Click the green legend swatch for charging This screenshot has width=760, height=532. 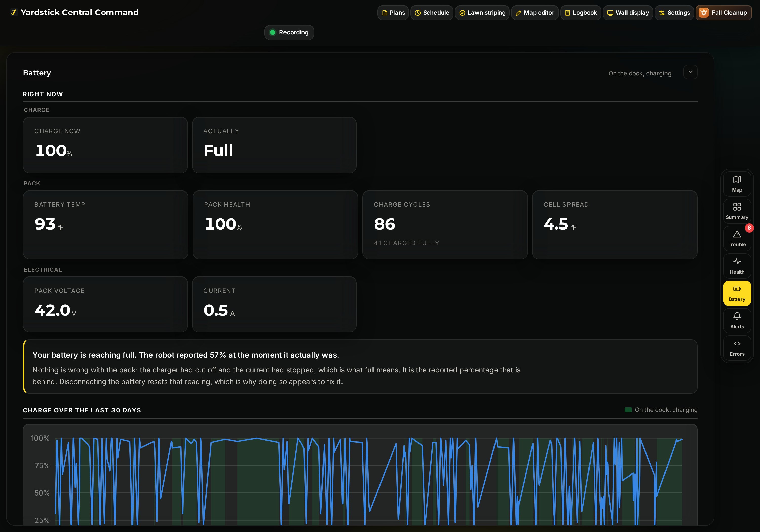628,410
